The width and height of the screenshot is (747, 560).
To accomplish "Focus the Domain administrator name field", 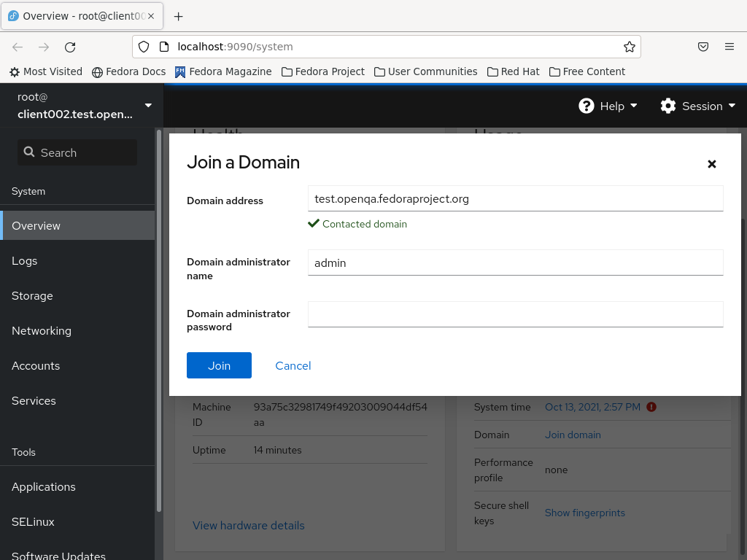I will pos(516,262).
